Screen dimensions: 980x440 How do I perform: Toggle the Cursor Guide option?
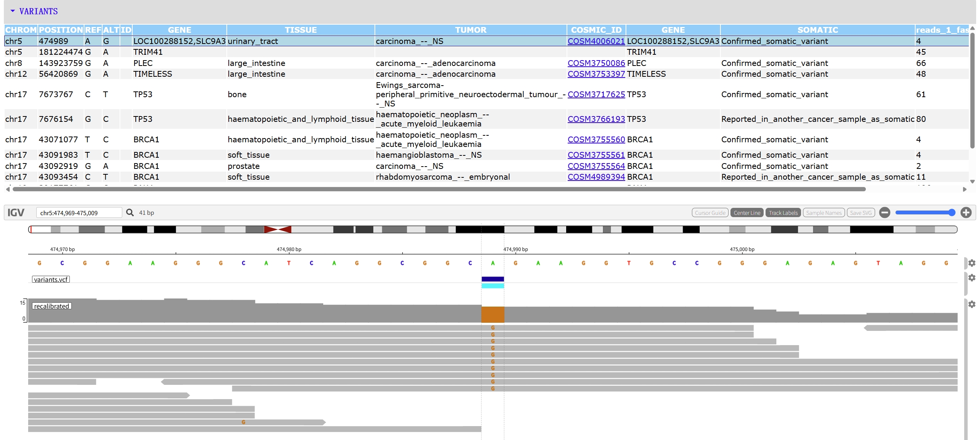coord(710,213)
